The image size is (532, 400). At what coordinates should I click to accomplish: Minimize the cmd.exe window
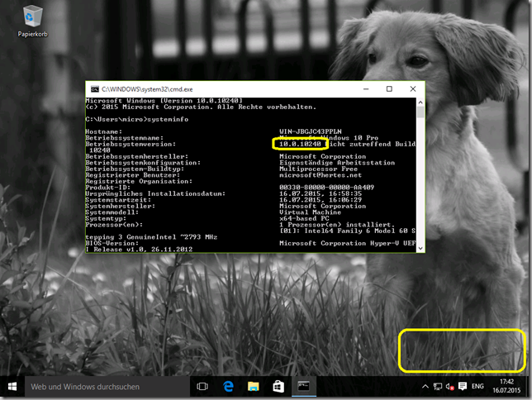click(x=366, y=89)
